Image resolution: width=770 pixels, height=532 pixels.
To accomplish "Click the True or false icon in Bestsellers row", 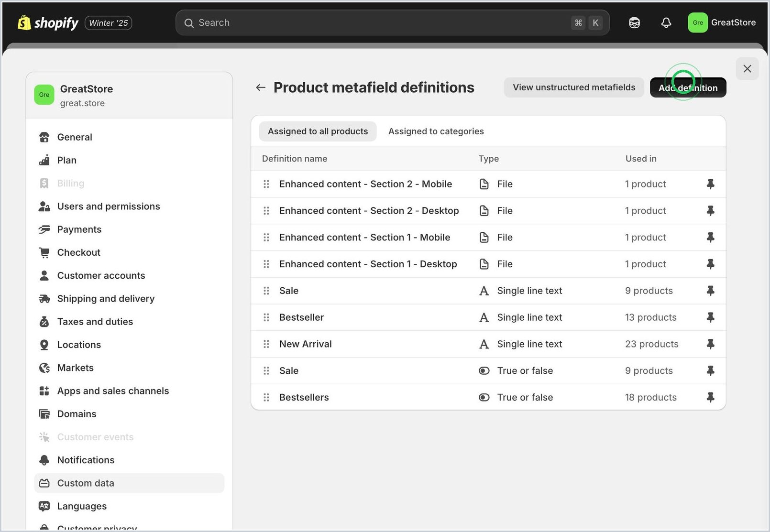I will pos(484,397).
